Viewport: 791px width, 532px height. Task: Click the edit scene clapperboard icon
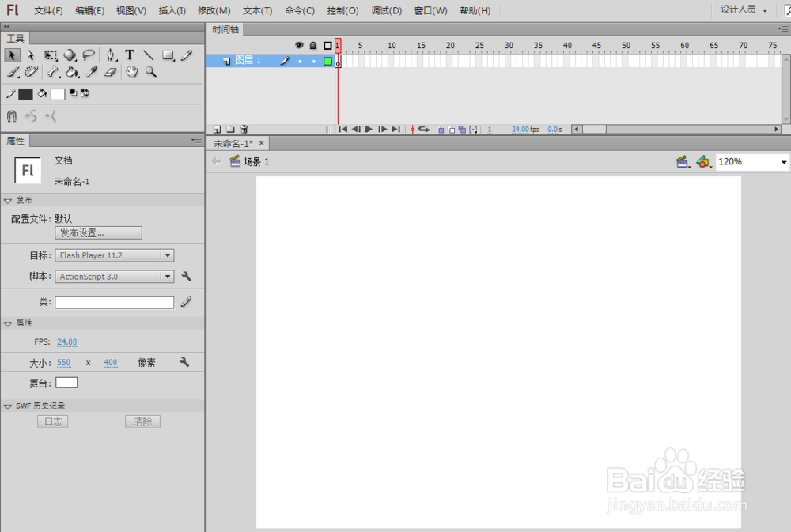(x=683, y=162)
